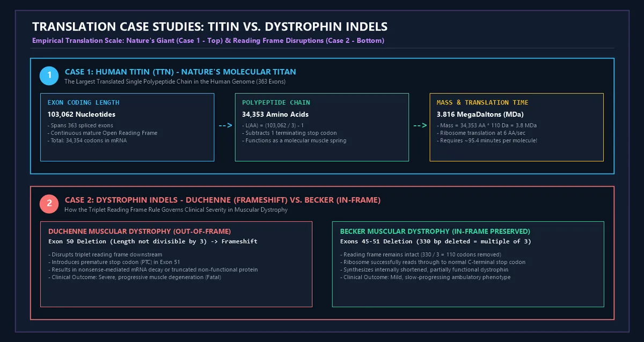Click 'Clinical Outcome: Severe, progressive muscle degeneration'
This screenshot has width=644, height=342.
click(x=134, y=277)
